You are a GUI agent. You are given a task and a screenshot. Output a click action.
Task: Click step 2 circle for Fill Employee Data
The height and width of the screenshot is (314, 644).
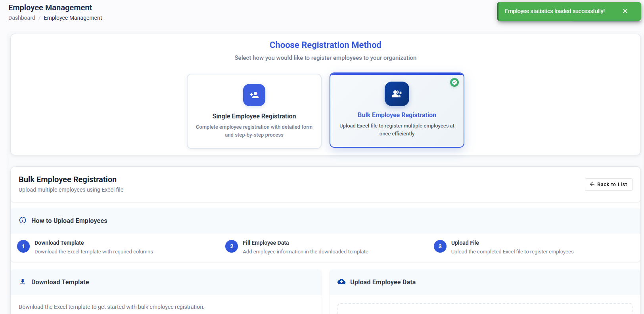pos(232,246)
